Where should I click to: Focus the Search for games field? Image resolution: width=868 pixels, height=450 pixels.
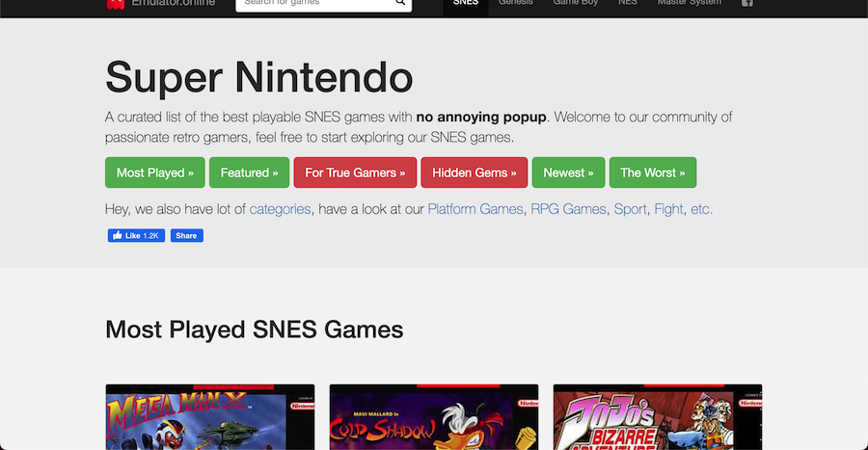coord(323,5)
